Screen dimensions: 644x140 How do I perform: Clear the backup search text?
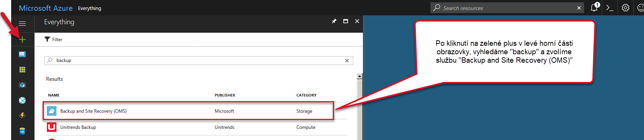347,60
